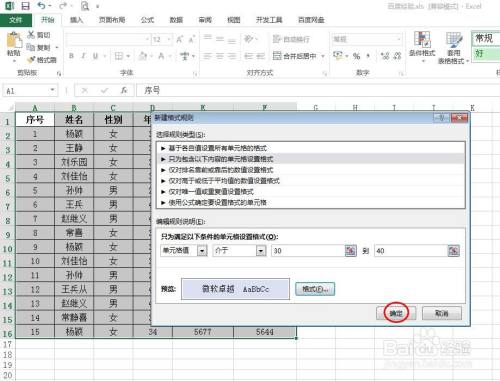
Task: Click the Fill Color bucket icon
Action: [143, 56]
